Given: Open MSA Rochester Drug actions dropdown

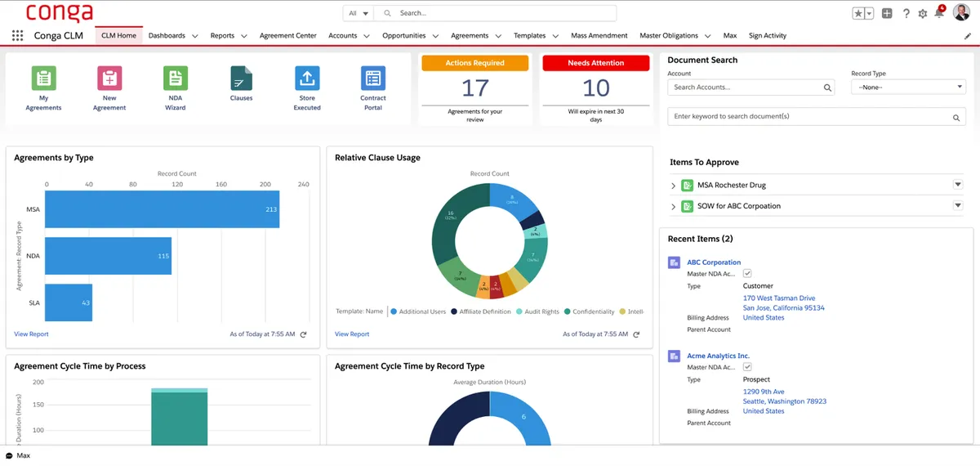Looking at the screenshot, I should [x=959, y=185].
